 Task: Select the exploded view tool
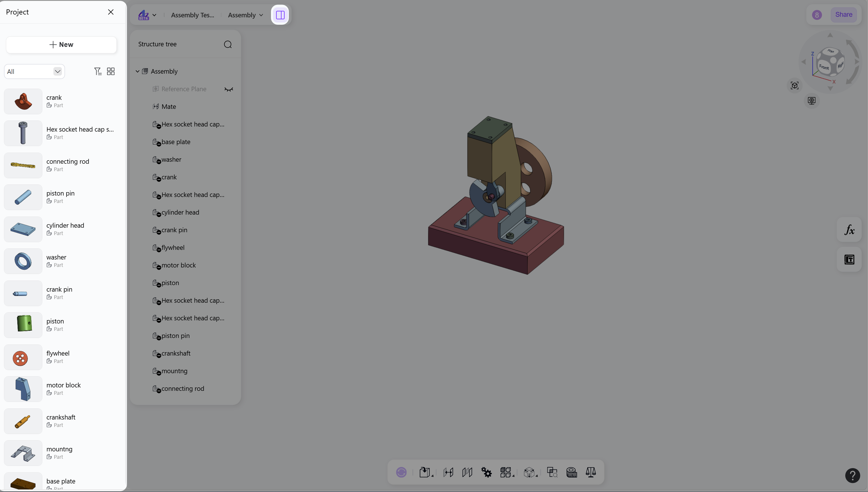click(x=529, y=472)
